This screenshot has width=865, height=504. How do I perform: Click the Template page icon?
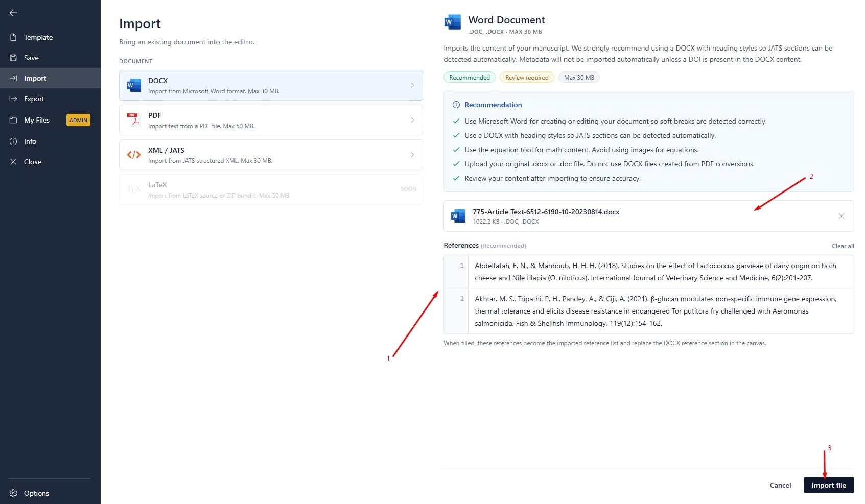tap(13, 37)
